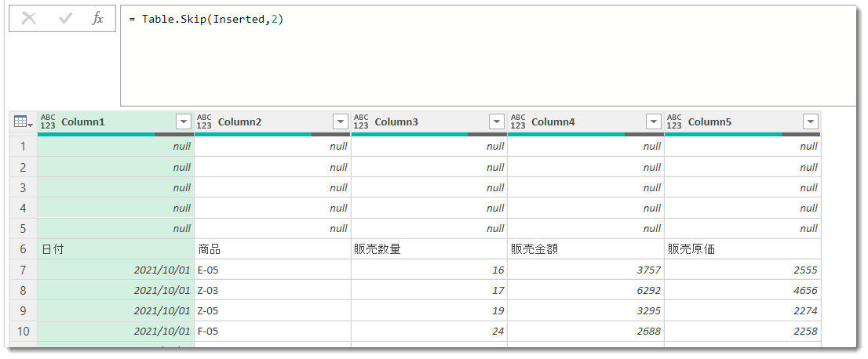The width and height of the screenshot is (868, 359).
Task: Confirm the formula with checkmark icon
Action: (x=65, y=19)
